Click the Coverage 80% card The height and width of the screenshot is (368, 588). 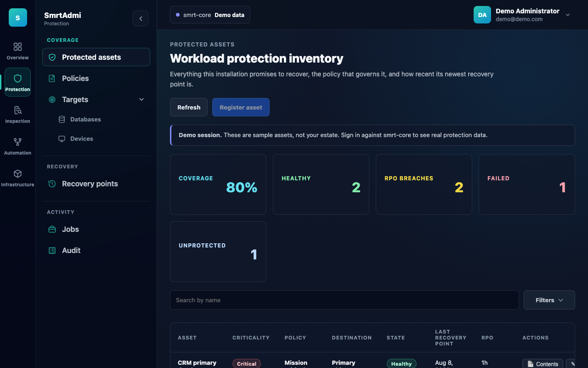tap(218, 184)
